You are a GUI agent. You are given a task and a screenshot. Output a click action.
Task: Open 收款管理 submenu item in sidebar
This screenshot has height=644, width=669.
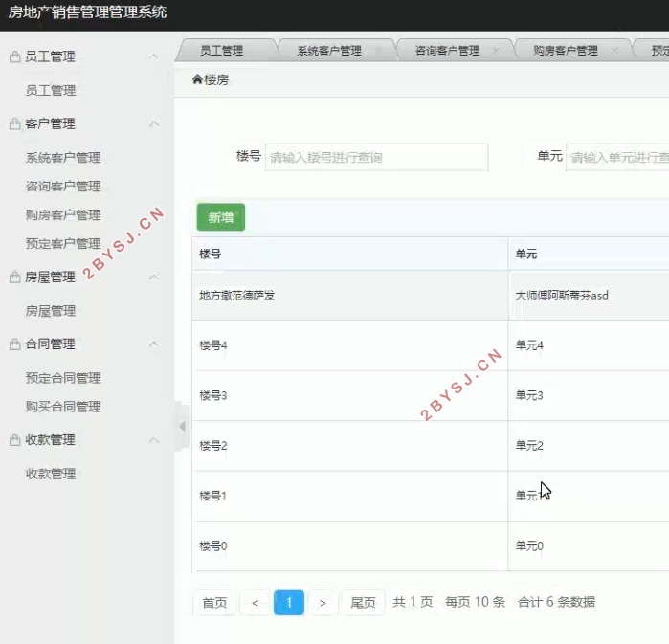point(51,474)
